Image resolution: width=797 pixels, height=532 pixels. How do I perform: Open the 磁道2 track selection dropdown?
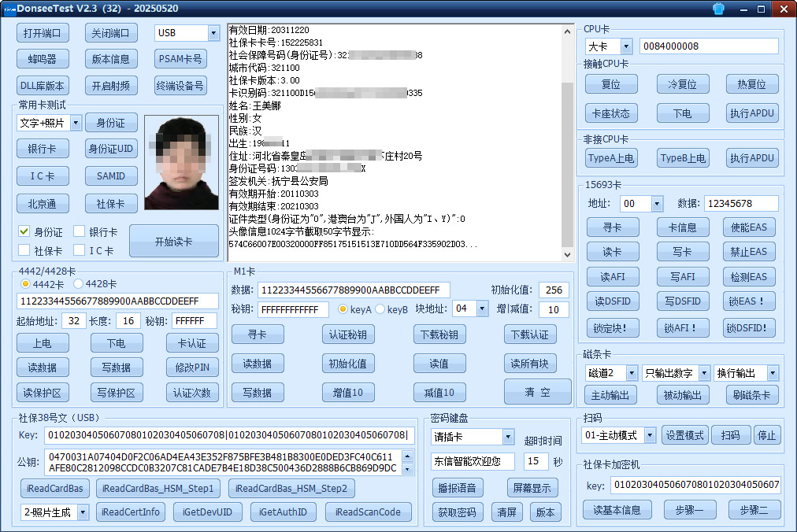[634, 372]
